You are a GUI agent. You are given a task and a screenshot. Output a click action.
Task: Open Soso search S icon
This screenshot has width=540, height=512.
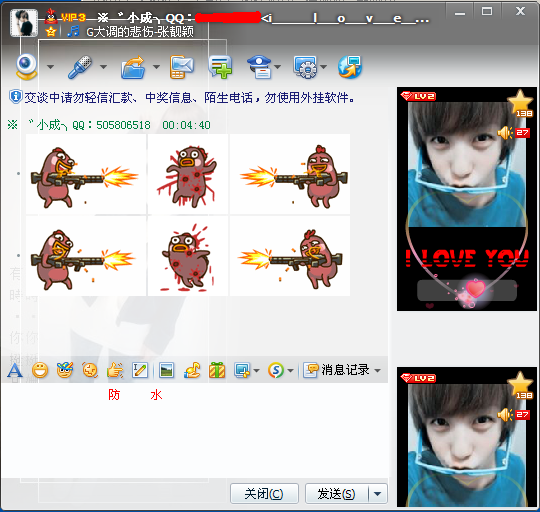(x=276, y=370)
